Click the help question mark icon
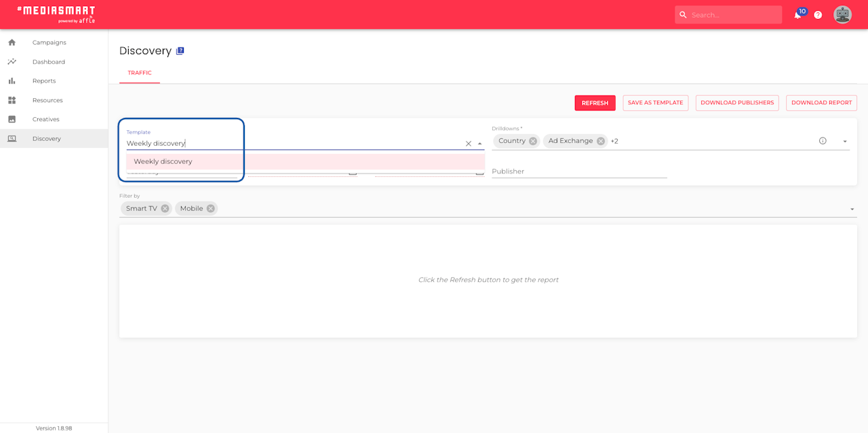 pyautogui.click(x=818, y=15)
